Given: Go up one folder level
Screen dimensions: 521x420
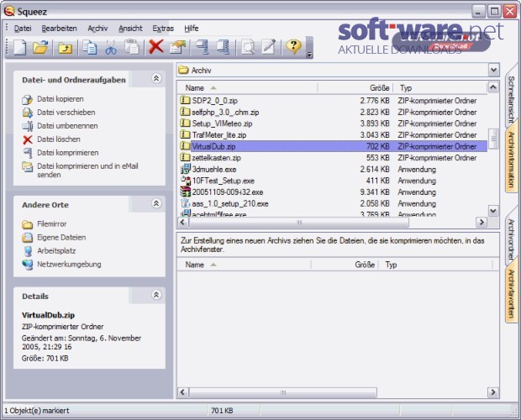Looking at the screenshot, I should point(66,48).
